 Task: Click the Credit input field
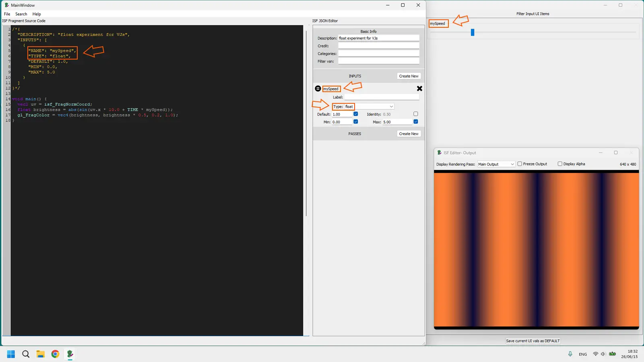point(378,46)
